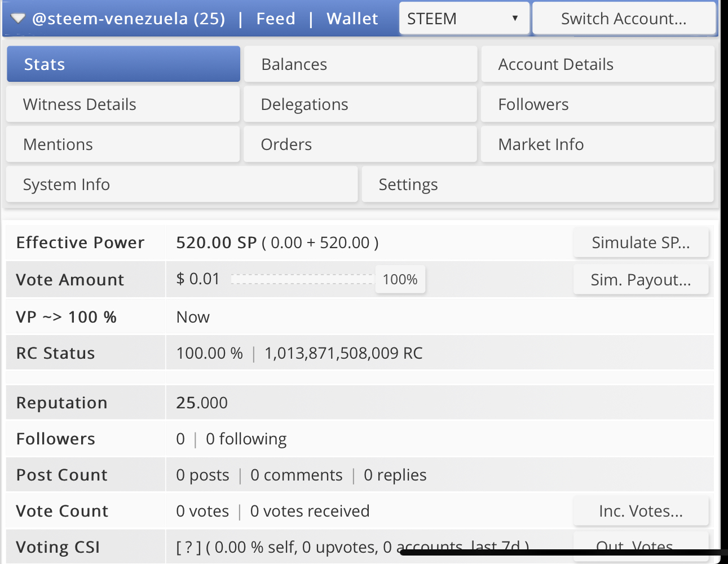Image resolution: width=728 pixels, height=564 pixels.
Task: Click the Voting CSI row label
Action: point(58,547)
